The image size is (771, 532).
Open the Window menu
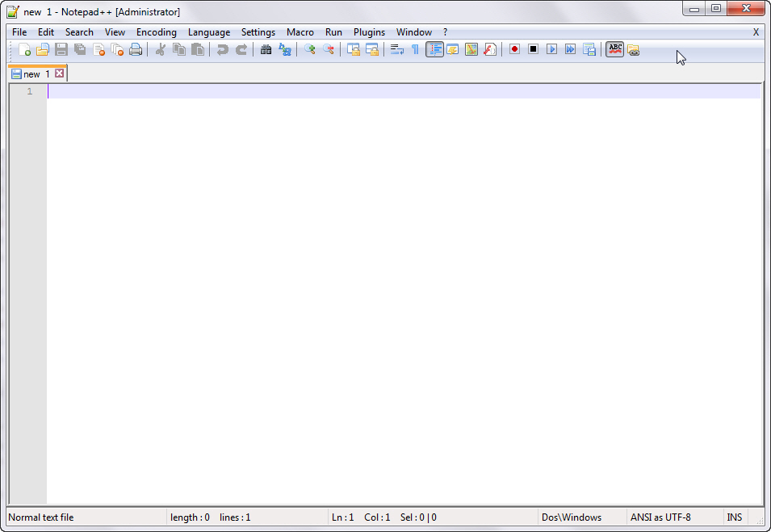point(414,32)
